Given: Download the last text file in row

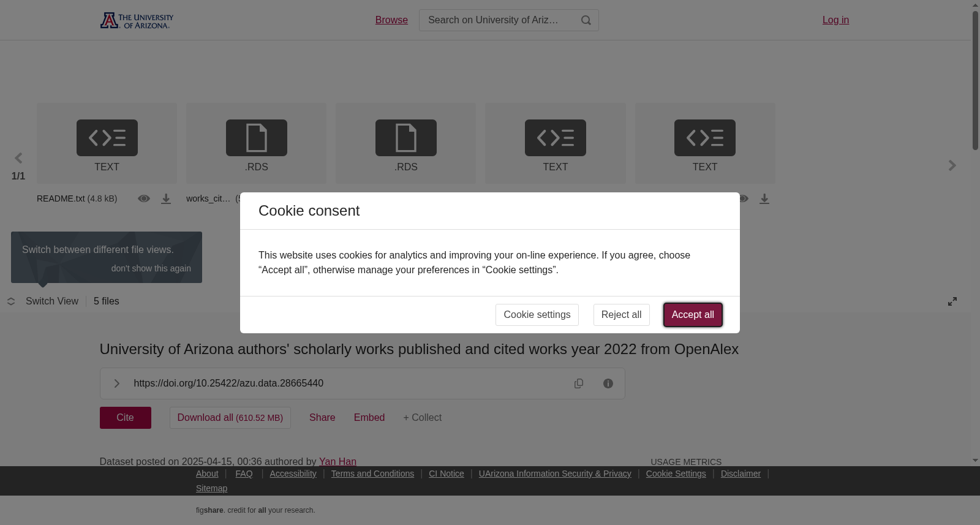Looking at the screenshot, I should click(x=764, y=198).
